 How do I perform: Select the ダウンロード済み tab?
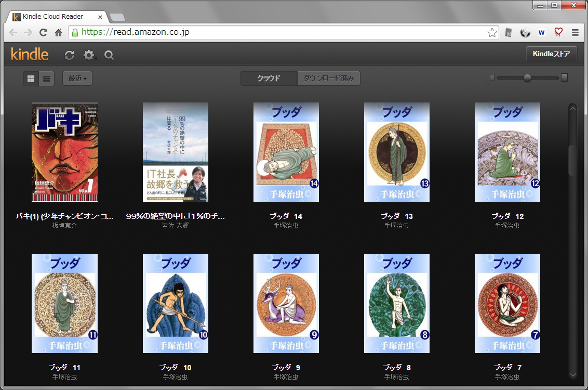tap(328, 78)
